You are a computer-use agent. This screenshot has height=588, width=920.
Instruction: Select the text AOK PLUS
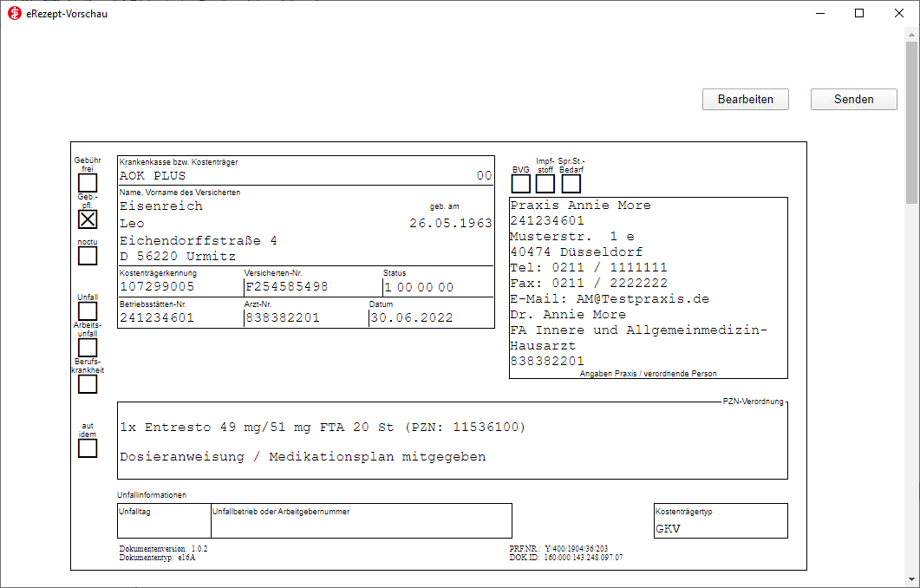click(x=153, y=175)
